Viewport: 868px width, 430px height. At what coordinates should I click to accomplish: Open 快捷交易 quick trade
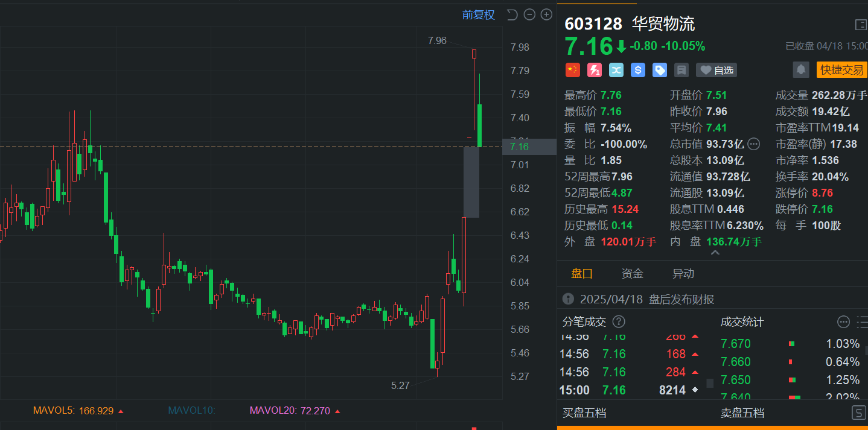click(x=842, y=69)
